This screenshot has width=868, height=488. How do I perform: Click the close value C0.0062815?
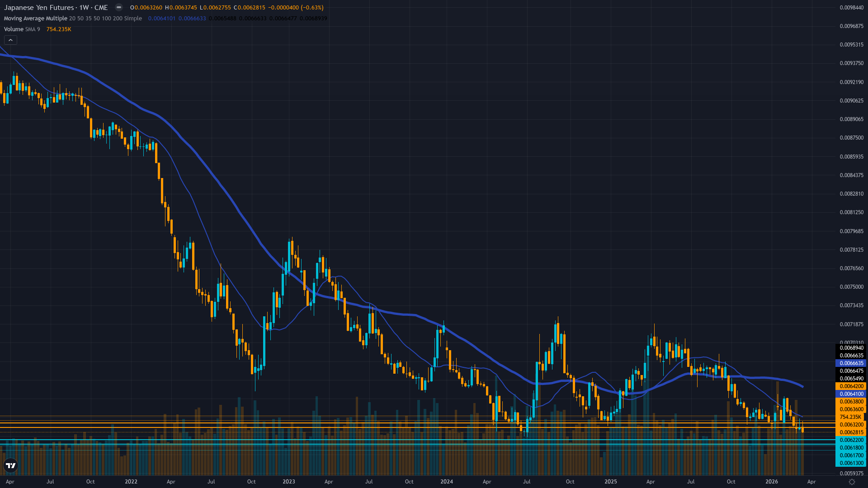point(249,8)
